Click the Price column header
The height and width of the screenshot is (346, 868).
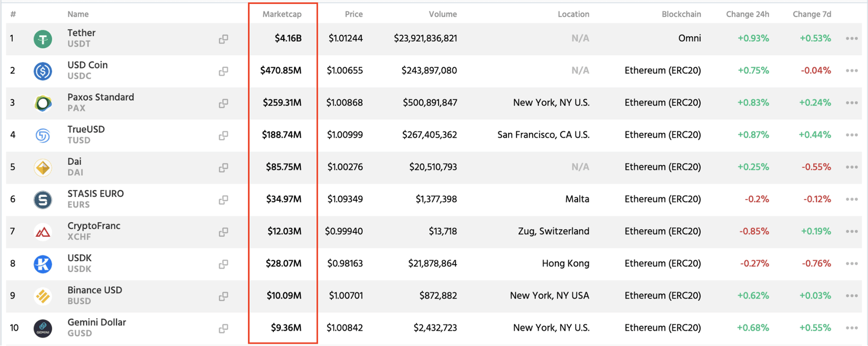pos(353,14)
